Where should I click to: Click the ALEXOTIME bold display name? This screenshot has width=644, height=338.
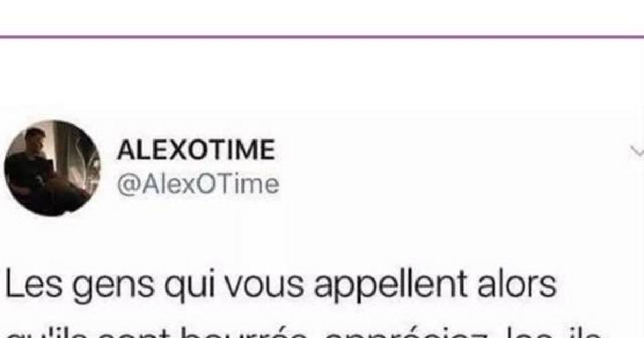[x=196, y=151]
